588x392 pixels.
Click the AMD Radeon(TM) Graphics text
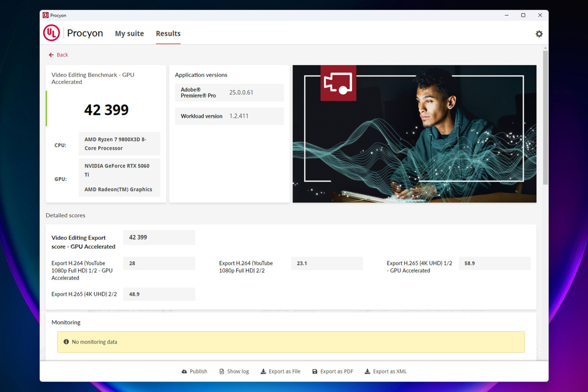point(118,189)
